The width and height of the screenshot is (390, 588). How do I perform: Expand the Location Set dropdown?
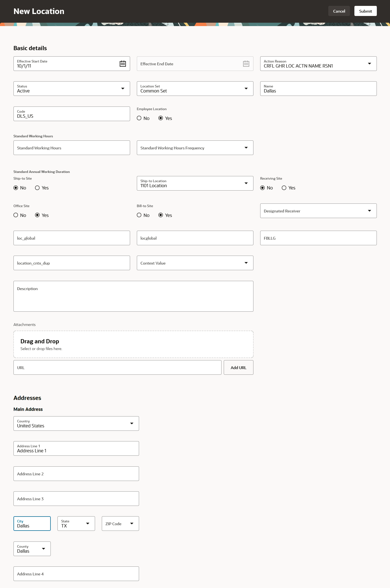click(246, 89)
